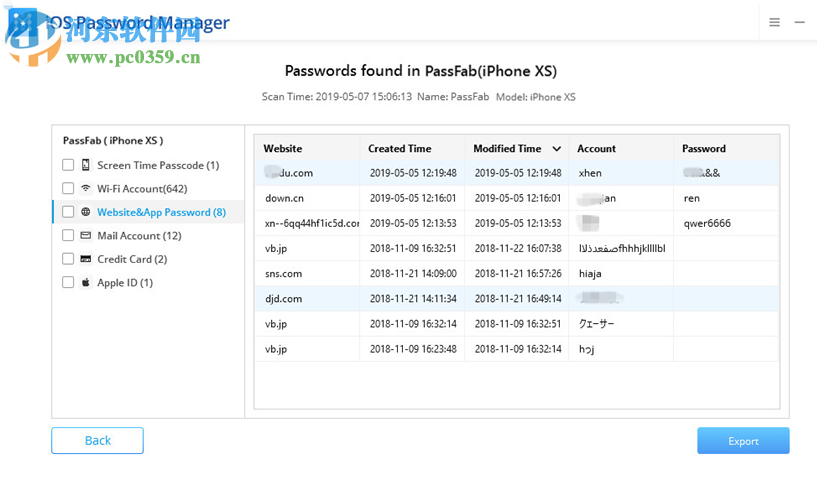The image size is (817, 493).
Task: Sort by Website column header
Action: [282, 149]
